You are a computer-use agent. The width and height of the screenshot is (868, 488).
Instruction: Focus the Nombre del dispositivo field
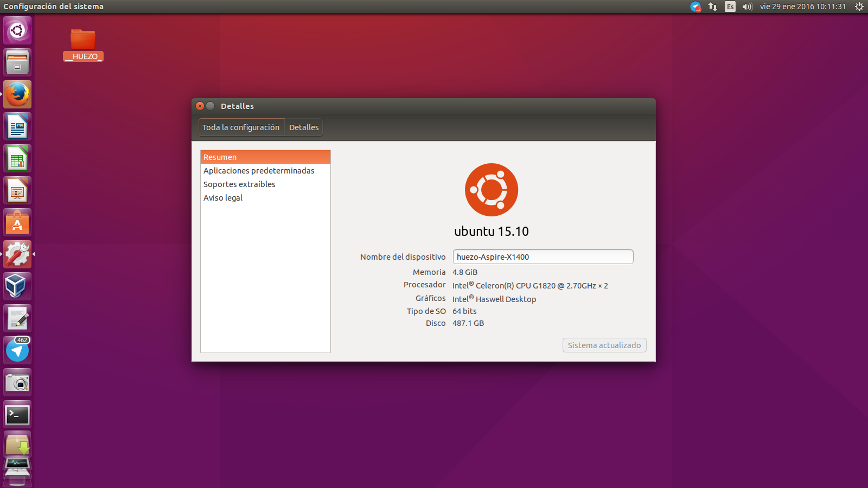pyautogui.click(x=543, y=257)
